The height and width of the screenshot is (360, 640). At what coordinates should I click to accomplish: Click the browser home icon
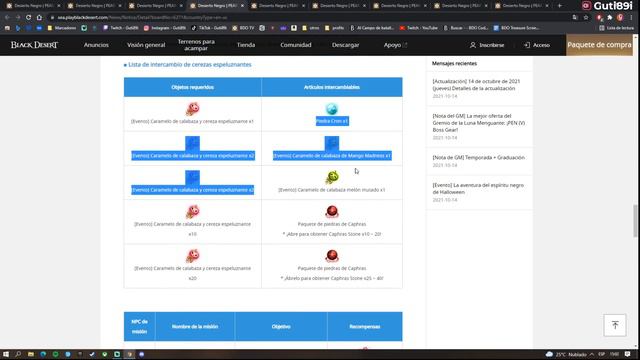[39, 18]
